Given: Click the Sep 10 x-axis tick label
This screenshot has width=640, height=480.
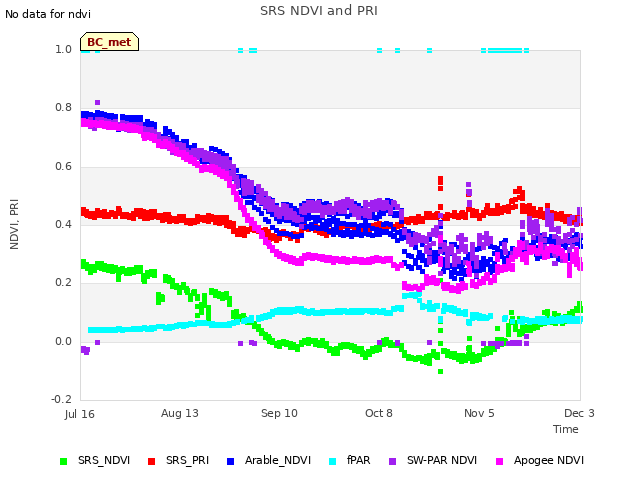Looking at the screenshot, I should pyautogui.click(x=280, y=413).
